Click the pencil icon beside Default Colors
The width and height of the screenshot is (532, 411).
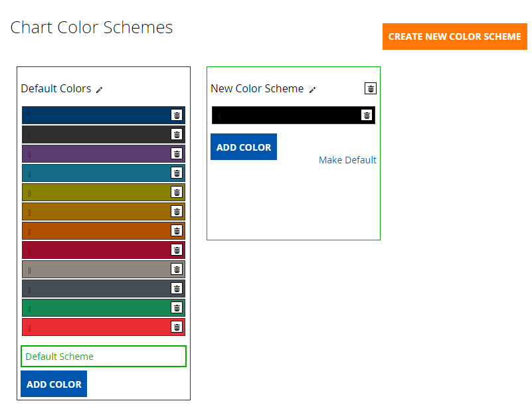(100, 90)
